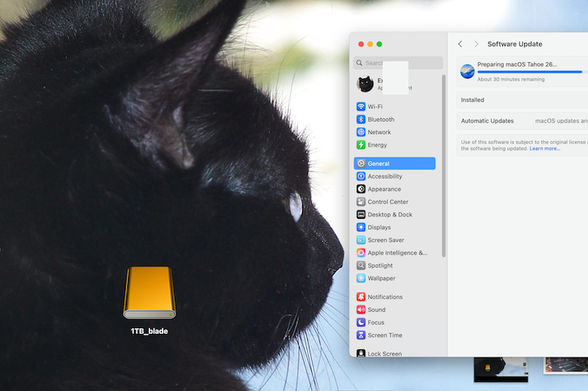Select the Screen Saver label
The width and height of the screenshot is (588, 391).
pyautogui.click(x=385, y=240)
